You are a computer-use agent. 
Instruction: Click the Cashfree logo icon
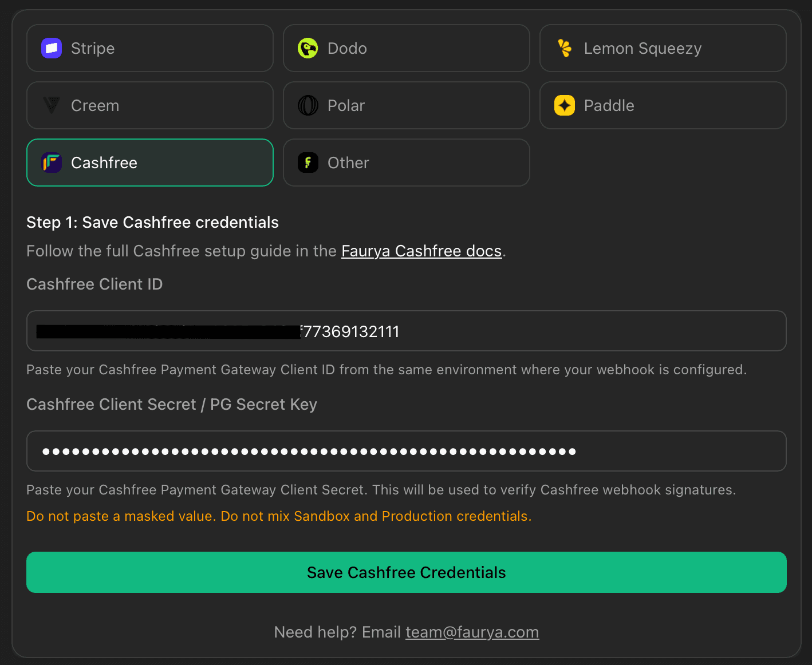pos(52,163)
